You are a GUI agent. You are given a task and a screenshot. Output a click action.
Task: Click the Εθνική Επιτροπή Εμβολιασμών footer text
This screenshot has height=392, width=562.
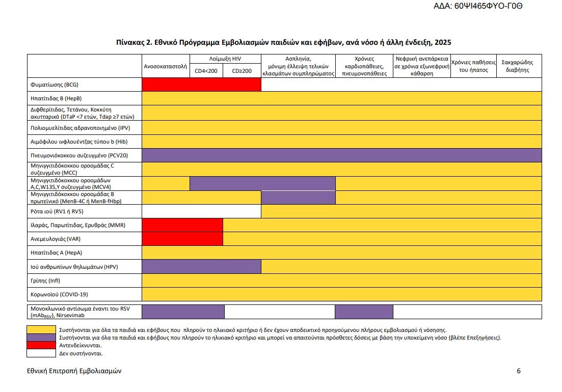click(74, 371)
